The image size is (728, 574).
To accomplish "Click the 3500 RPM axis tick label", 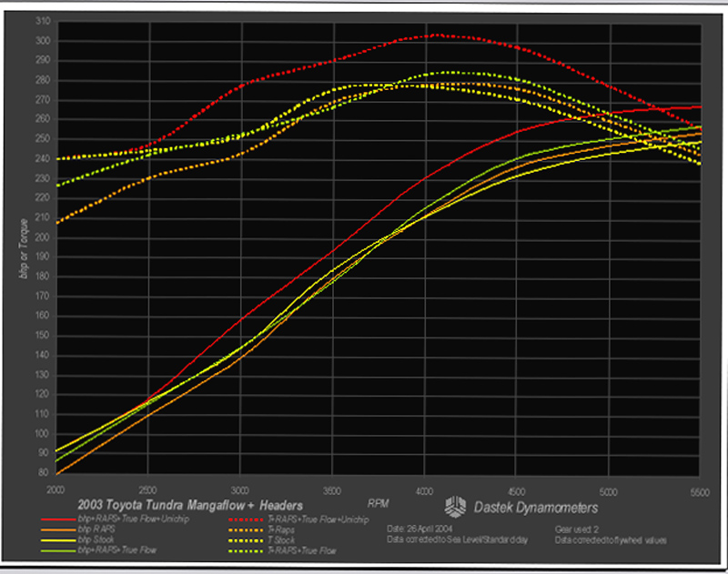I will [332, 491].
